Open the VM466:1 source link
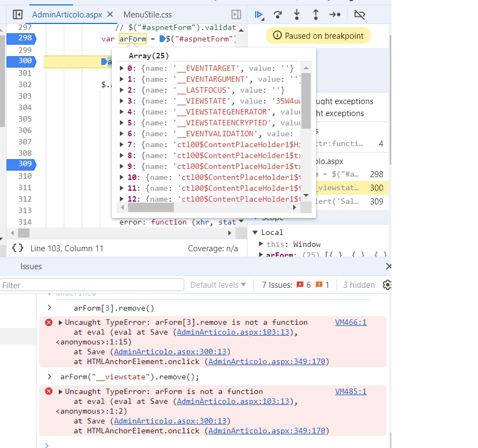Screen dimensions: 478x448 point(350,323)
